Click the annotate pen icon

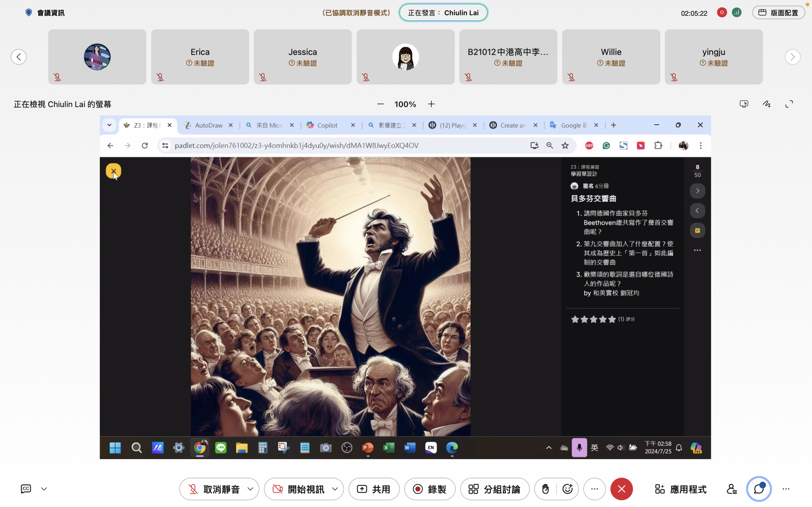tap(766, 104)
